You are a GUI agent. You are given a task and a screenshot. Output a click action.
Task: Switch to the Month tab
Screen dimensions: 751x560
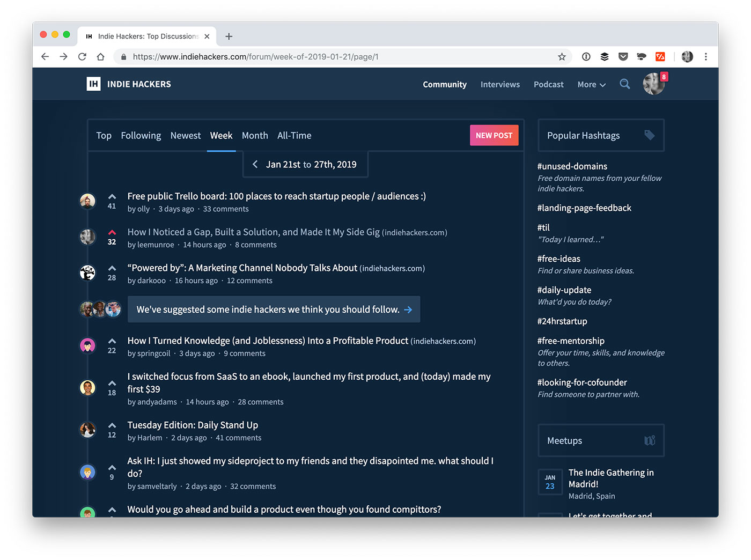(255, 135)
